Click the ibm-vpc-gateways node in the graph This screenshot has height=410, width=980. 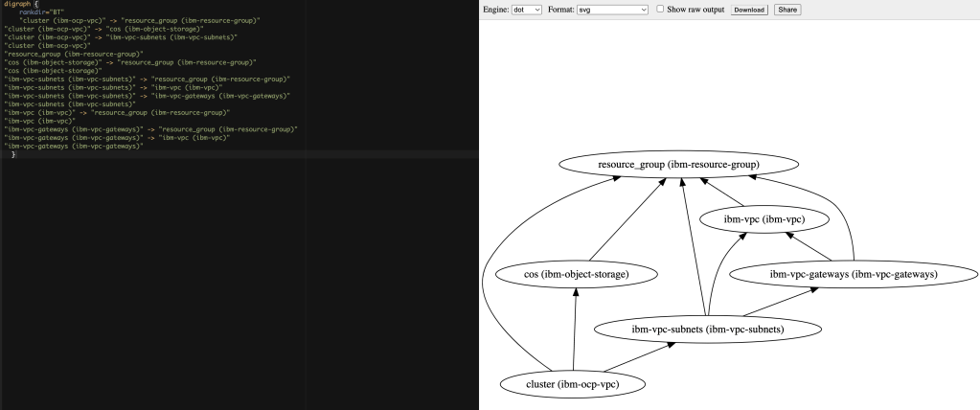[x=853, y=275]
